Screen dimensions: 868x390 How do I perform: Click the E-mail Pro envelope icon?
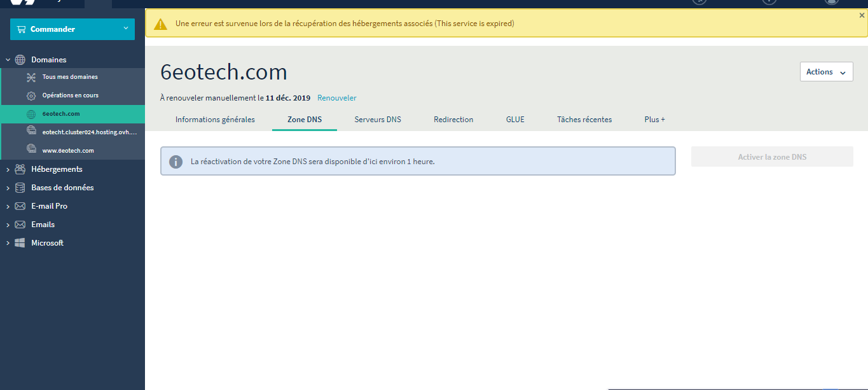[x=20, y=206]
